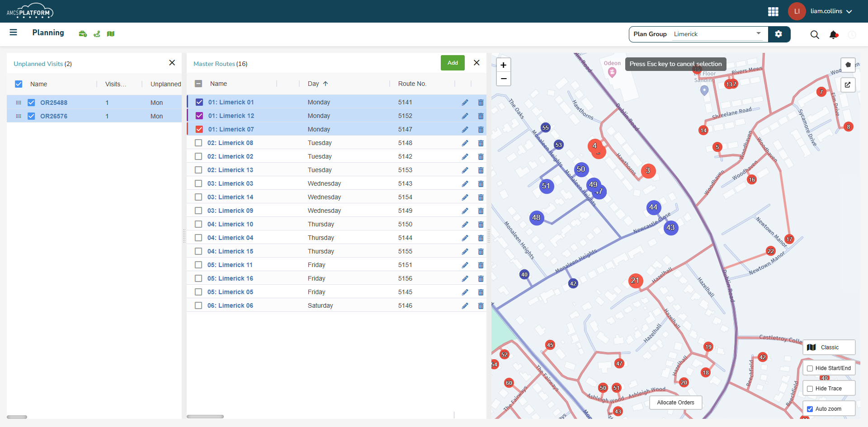868x427 pixels.
Task: Open Plan Group settings gear
Action: tap(778, 34)
